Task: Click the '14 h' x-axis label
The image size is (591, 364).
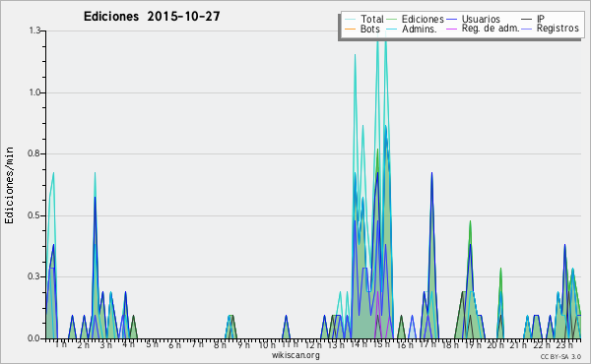Action: 359,344
